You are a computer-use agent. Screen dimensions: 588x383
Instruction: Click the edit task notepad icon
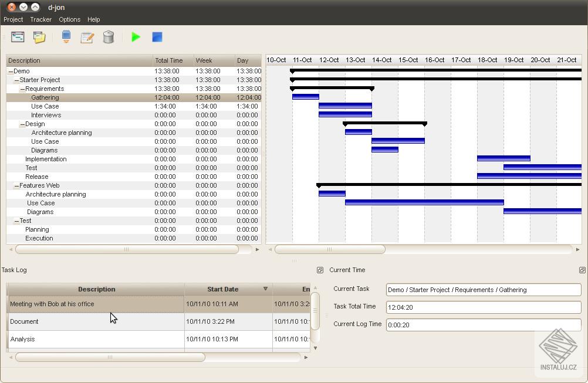(x=87, y=37)
